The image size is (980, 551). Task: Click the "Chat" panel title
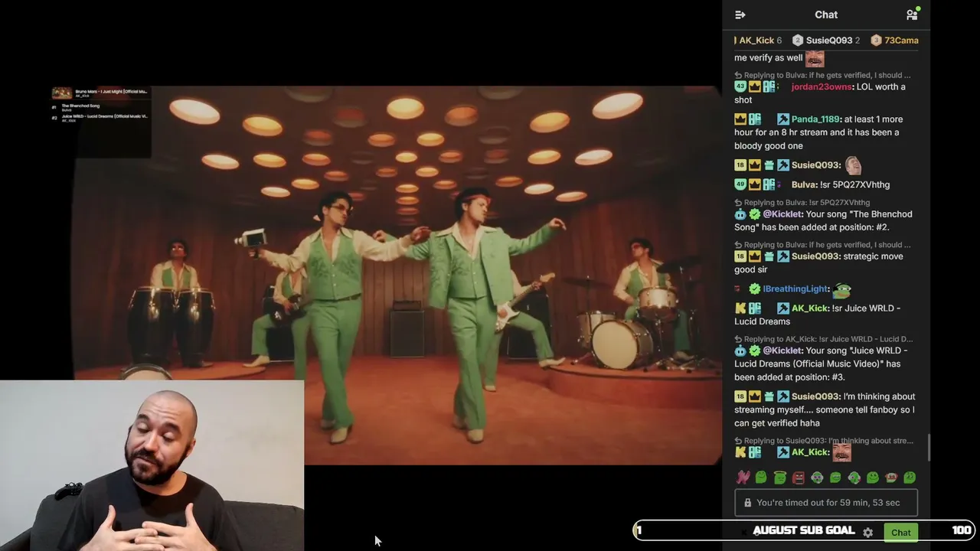click(x=826, y=15)
